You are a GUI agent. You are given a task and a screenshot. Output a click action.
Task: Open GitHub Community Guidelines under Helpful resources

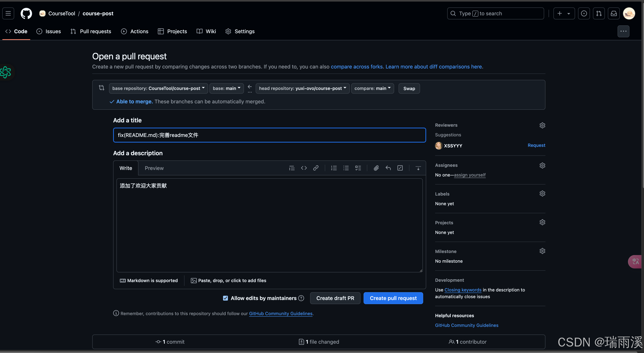click(467, 325)
